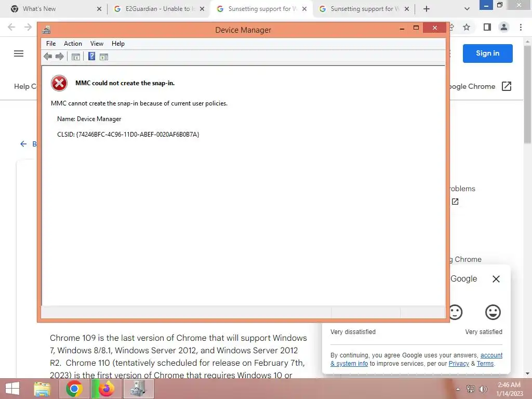Close the active Sunsetting support tab

(304, 9)
